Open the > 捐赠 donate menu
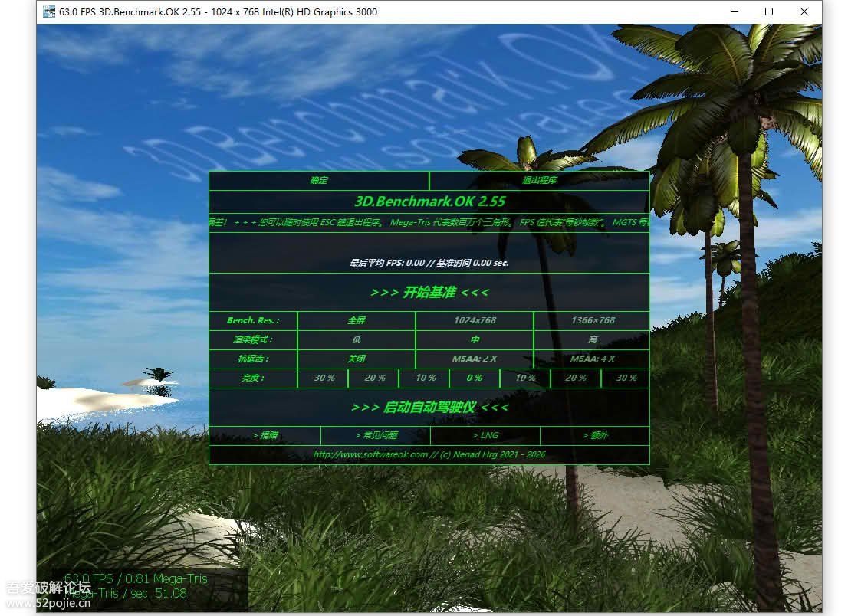Screen dimensions: 848x616 [265, 435]
